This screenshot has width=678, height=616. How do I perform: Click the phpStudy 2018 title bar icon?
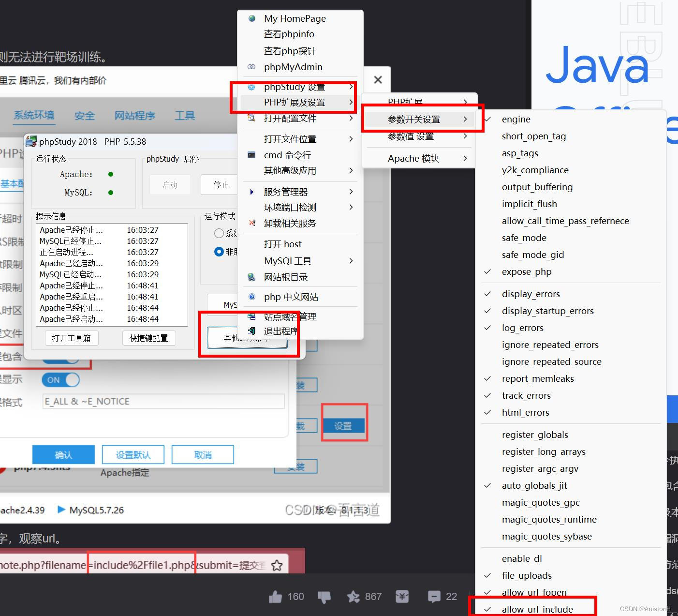(31, 141)
